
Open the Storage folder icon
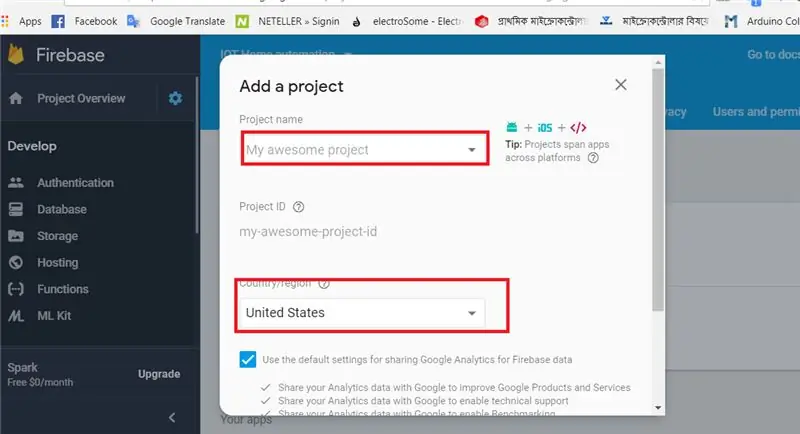click(x=16, y=236)
